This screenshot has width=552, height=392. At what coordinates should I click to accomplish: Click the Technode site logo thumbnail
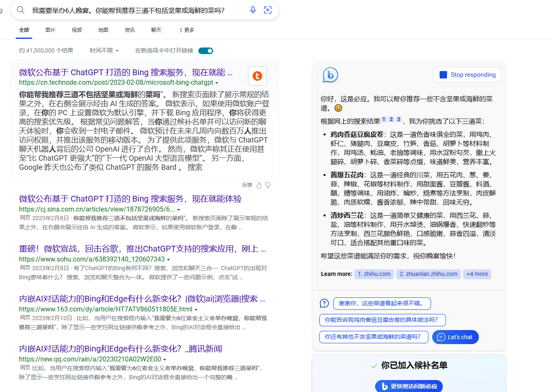point(257,76)
